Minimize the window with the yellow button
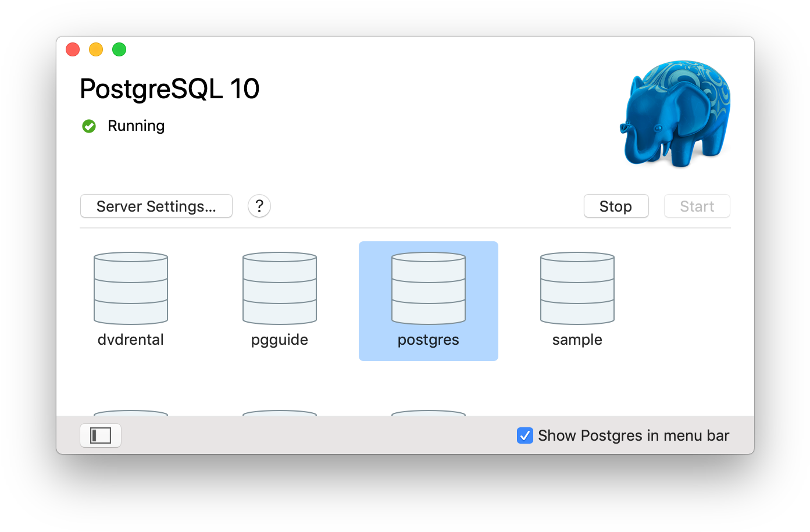 coord(96,49)
